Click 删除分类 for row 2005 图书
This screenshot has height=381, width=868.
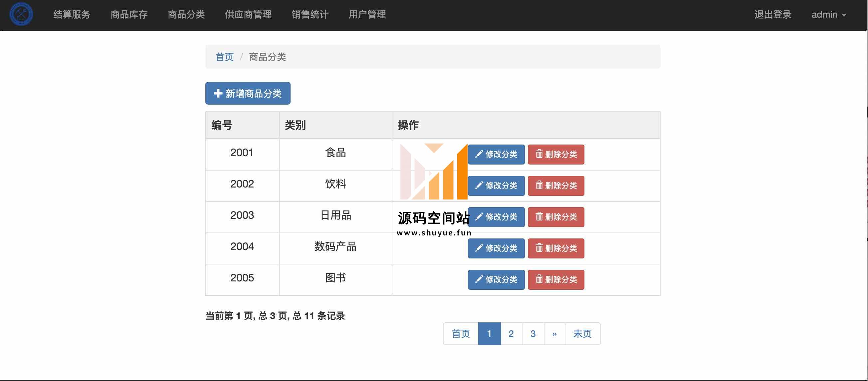556,280
